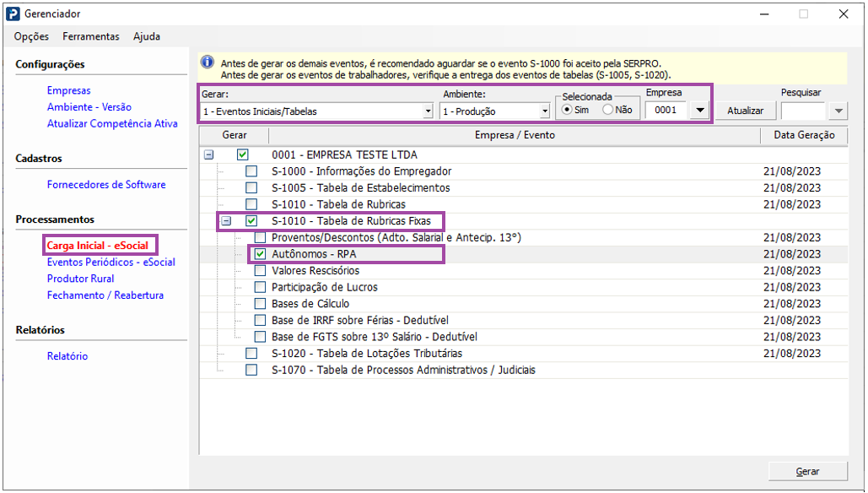
Task: Click the Gerar column header
Action: click(235, 135)
